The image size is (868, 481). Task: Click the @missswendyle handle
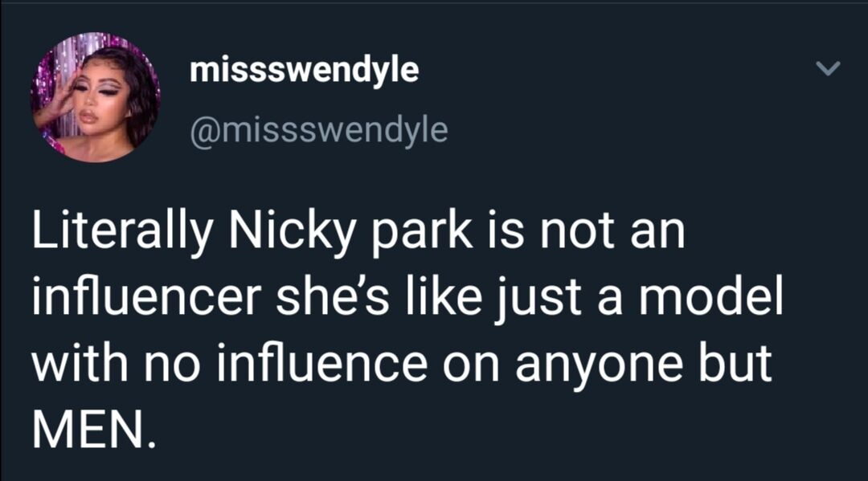[318, 129]
